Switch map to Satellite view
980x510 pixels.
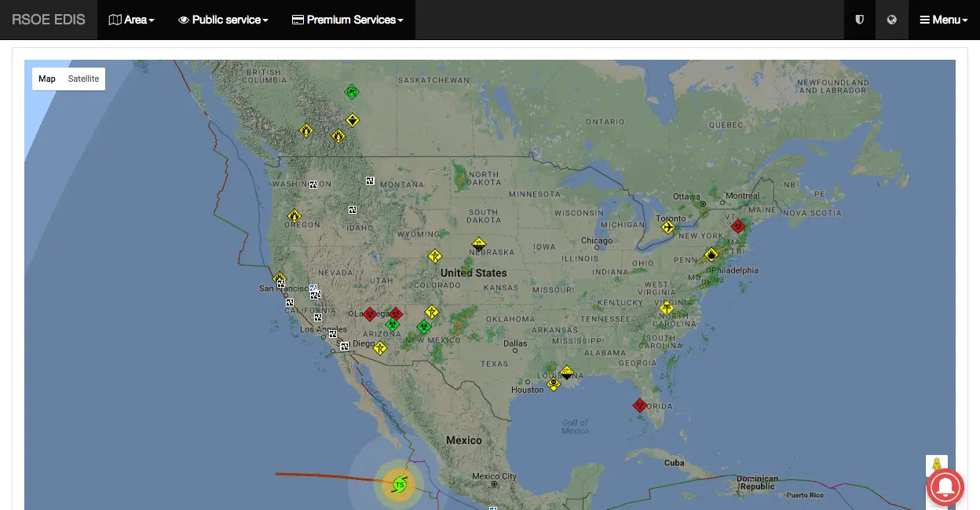point(83,79)
